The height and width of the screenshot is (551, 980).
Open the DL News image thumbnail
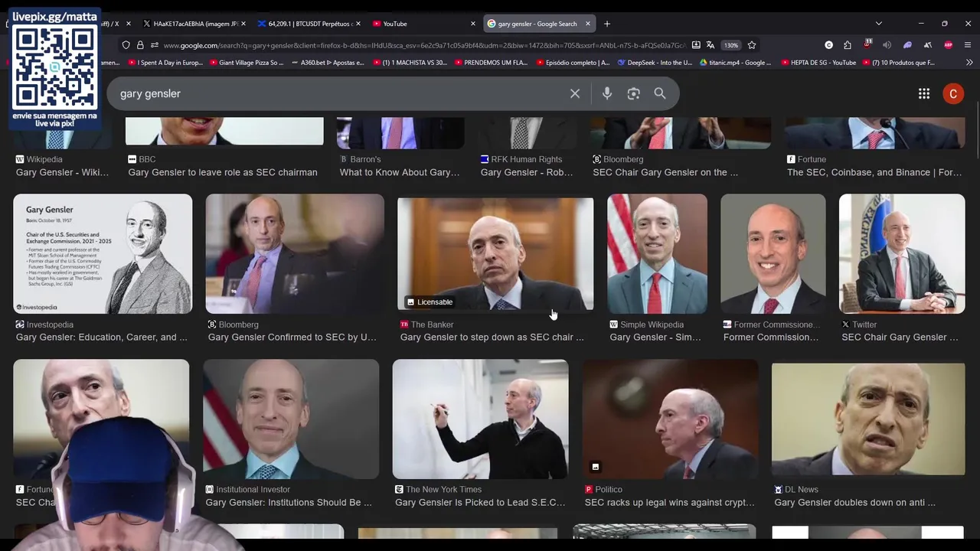(x=868, y=419)
